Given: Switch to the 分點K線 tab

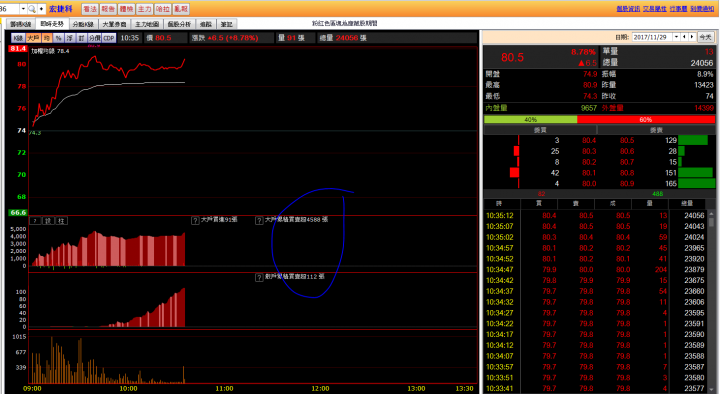Looking at the screenshot, I should coord(83,24).
